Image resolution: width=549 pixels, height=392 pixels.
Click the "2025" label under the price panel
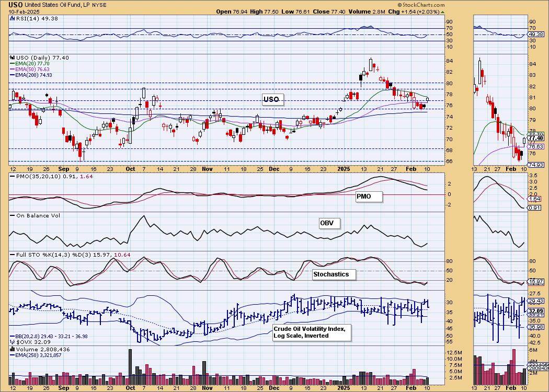tap(344, 169)
